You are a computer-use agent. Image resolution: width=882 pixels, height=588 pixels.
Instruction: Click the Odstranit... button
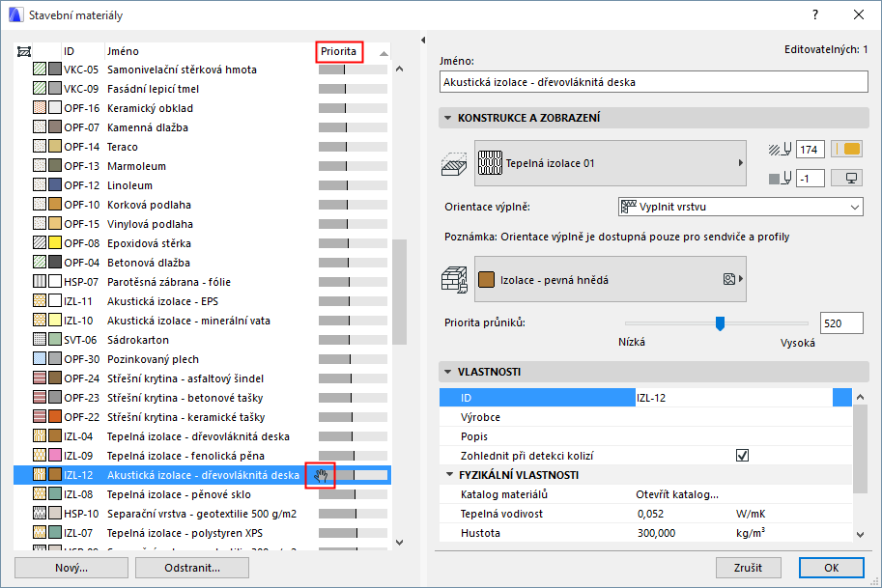click(x=192, y=568)
